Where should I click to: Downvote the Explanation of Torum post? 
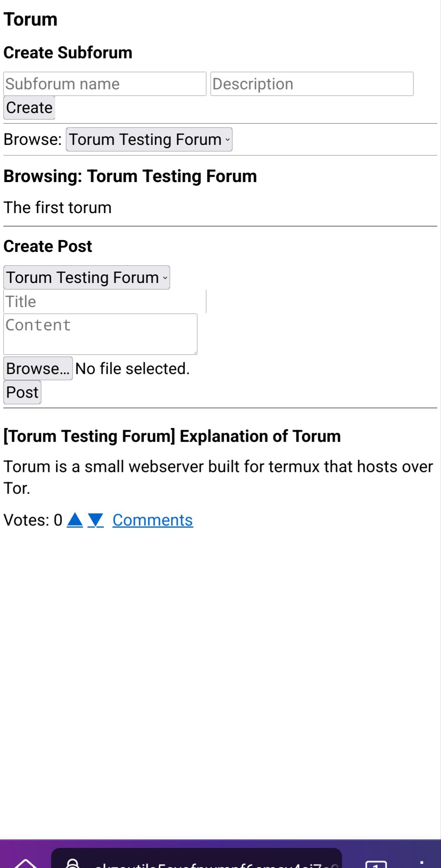click(96, 520)
